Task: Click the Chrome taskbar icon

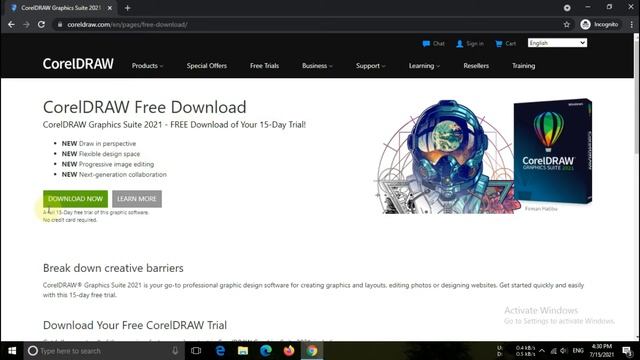Action: (312, 351)
